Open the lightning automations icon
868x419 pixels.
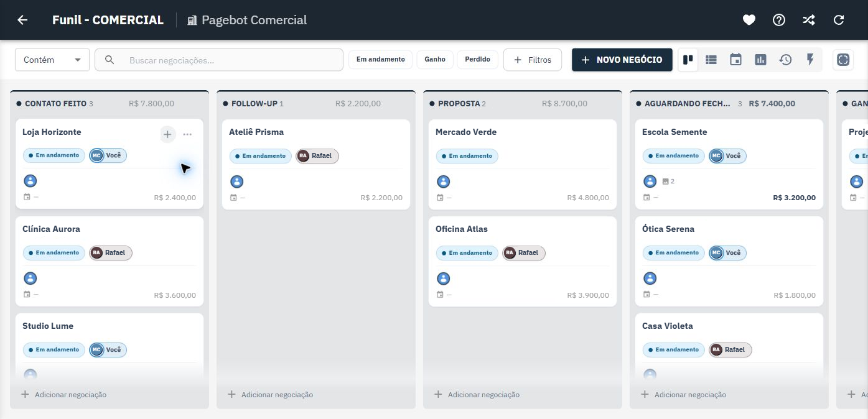(810, 60)
